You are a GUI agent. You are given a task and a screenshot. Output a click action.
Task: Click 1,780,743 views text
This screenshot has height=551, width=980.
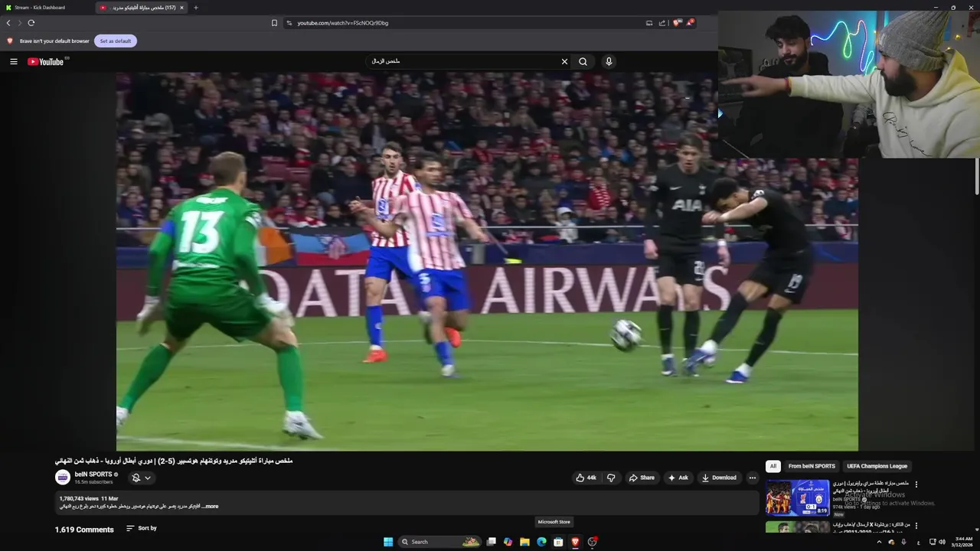point(79,498)
